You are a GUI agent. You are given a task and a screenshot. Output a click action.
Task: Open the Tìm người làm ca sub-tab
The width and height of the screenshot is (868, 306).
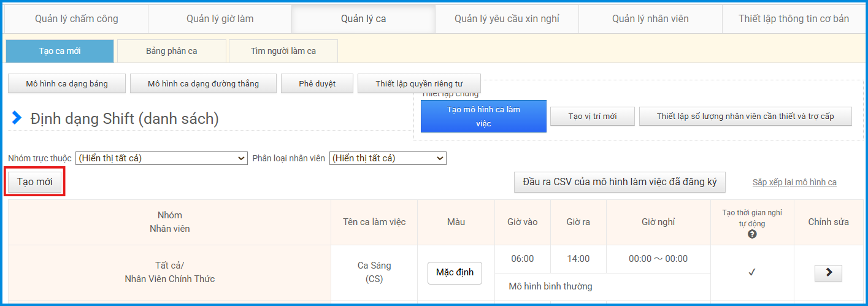[283, 51]
